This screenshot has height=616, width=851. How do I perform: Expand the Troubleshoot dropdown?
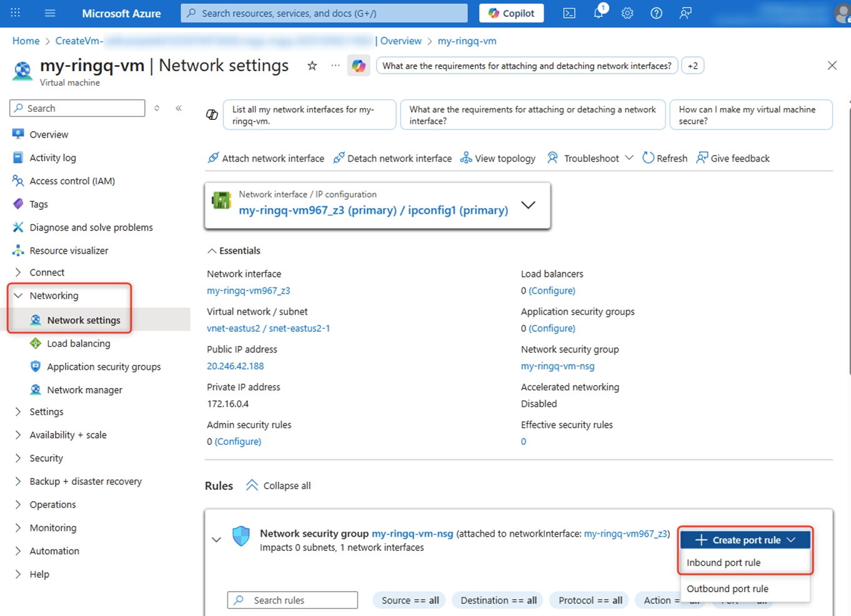pyautogui.click(x=630, y=158)
